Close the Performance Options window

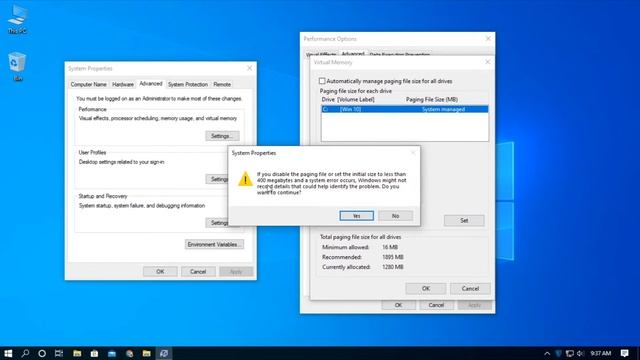point(488,38)
